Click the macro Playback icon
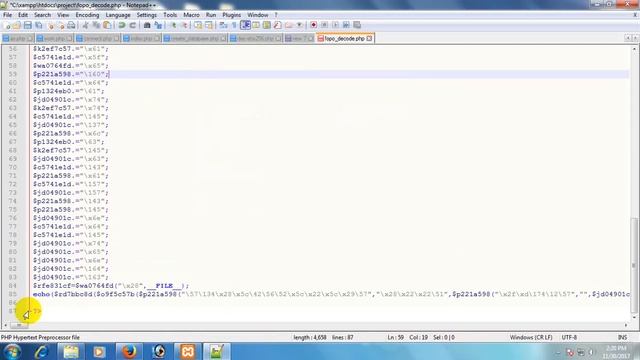Image resolution: width=640 pixels, height=360 pixels. [335, 25]
